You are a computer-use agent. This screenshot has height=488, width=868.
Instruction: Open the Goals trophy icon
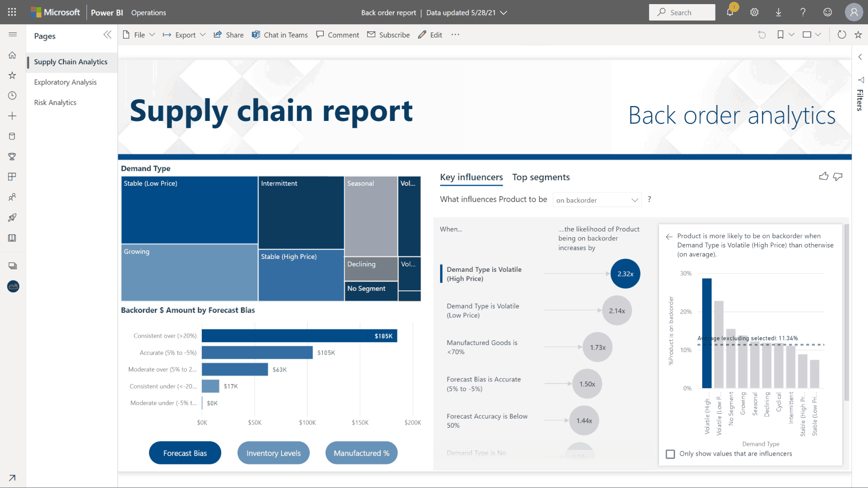[12, 156]
